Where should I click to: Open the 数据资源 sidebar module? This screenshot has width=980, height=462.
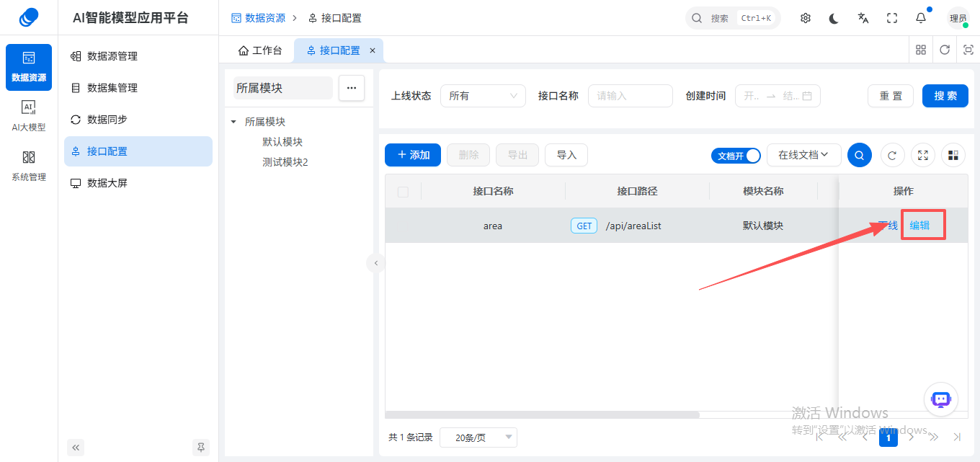[x=29, y=67]
